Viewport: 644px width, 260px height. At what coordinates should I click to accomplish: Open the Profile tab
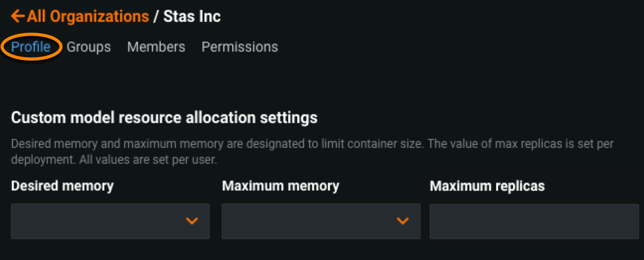tap(31, 47)
